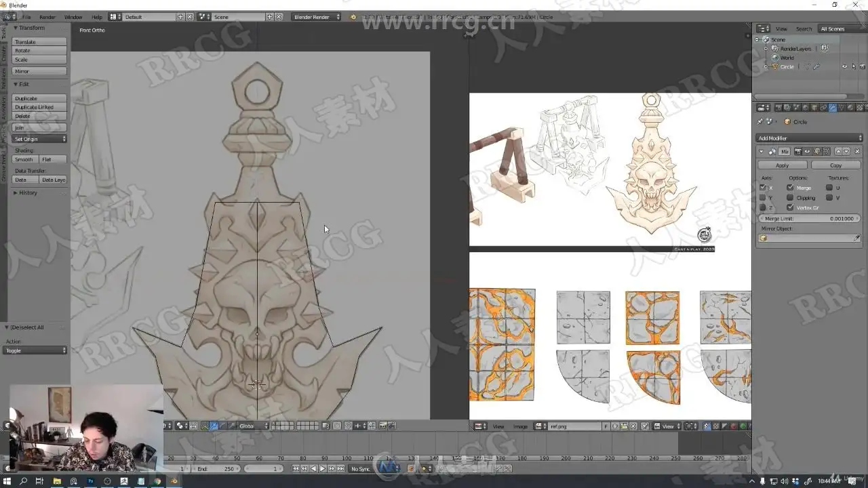Screen dimensions: 868x488
Task: Open the Window menu
Action: 73,17
